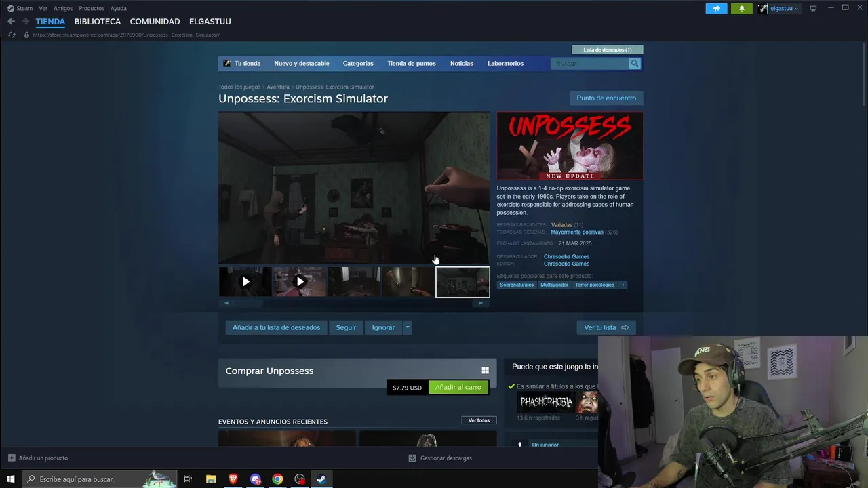Screen dimensions: 868x488
Task: Click the search magnifier icon
Action: point(635,64)
